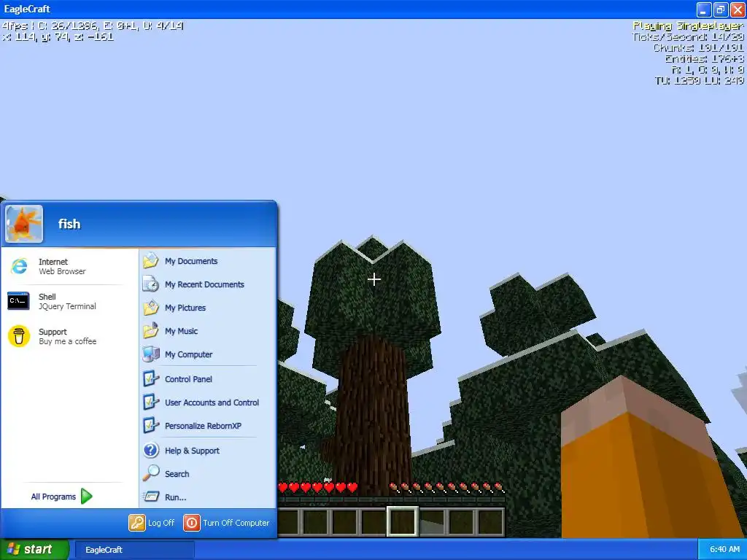
Task: Click the 'Turn Off Computer' button label
Action: (236, 523)
